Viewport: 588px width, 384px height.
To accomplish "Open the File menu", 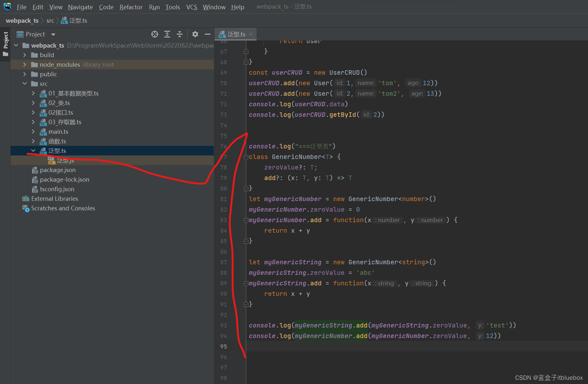I will click(21, 7).
